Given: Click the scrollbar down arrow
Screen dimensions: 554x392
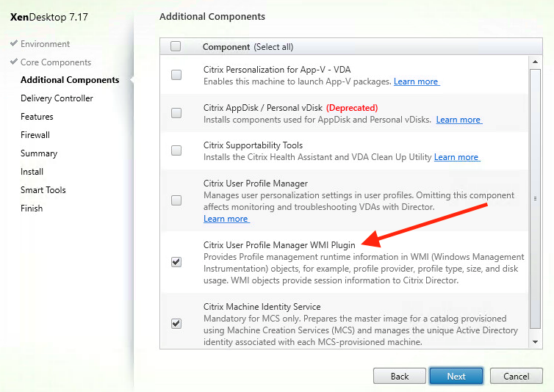Looking at the screenshot, I should point(536,342).
